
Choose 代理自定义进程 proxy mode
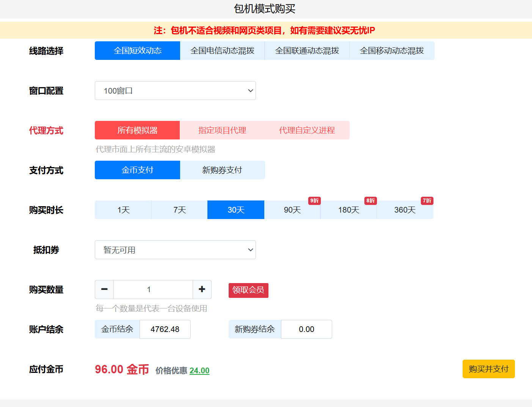(x=307, y=130)
